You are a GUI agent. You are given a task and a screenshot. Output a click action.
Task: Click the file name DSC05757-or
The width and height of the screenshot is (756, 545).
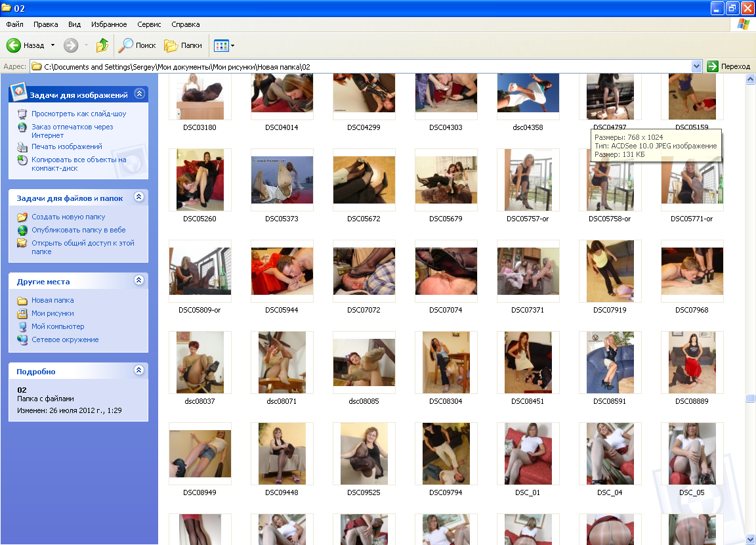(528, 219)
